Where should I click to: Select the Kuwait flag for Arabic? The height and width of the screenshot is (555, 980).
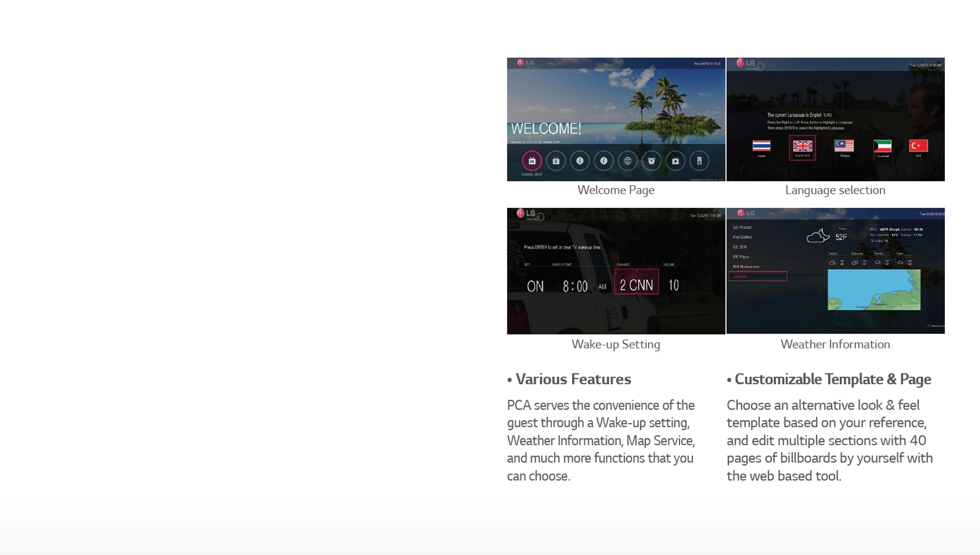pyautogui.click(x=882, y=146)
